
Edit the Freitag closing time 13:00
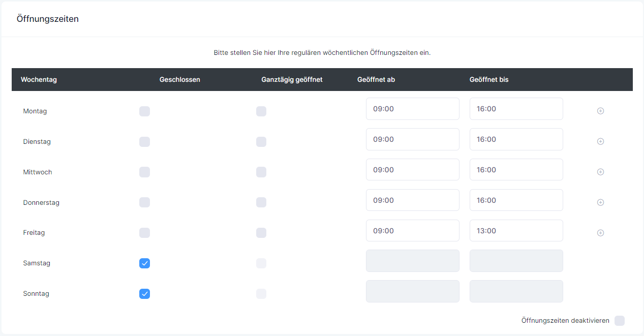(516, 231)
